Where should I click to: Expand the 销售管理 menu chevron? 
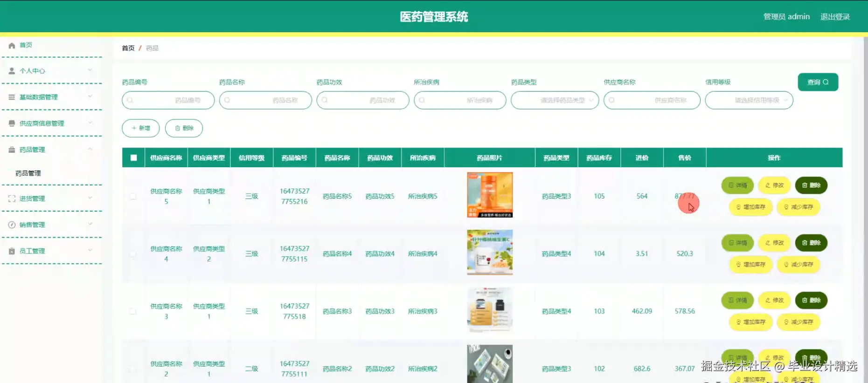tap(90, 224)
